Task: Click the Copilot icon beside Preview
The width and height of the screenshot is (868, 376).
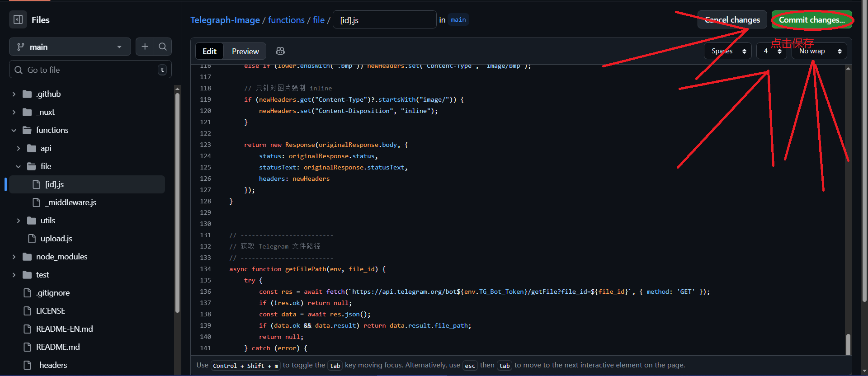Action: pos(280,51)
